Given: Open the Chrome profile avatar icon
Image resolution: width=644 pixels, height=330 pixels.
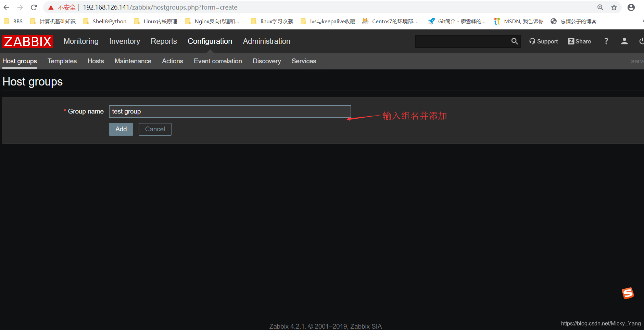Looking at the screenshot, I should pyautogui.click(x=631, y=7).
